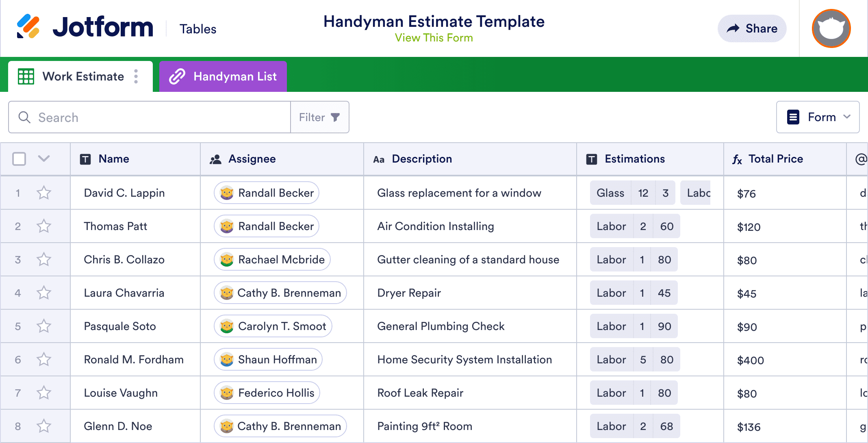Viewport: 868px width, 443px height.
Task: Click Randall Becker avatar in row 1
Action: pyautogui.click(x=227, y=193)
